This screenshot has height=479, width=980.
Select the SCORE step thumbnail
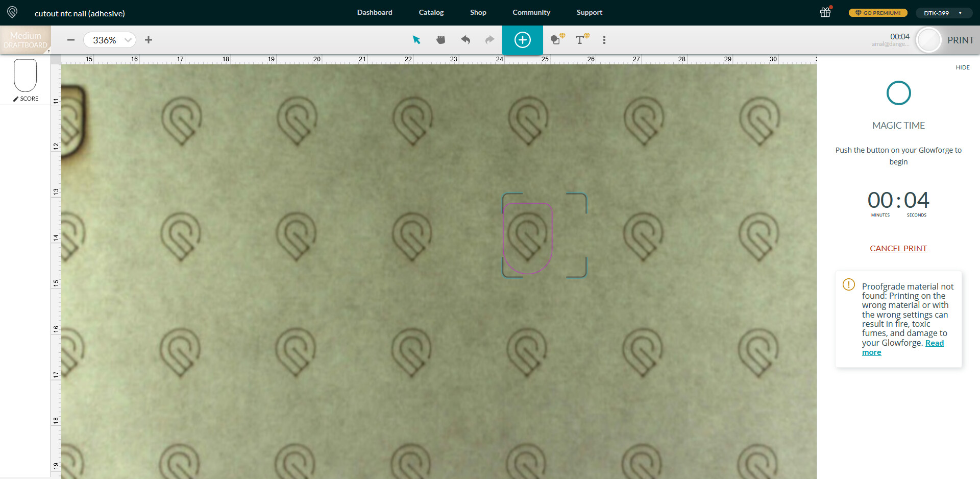(26, 80)
